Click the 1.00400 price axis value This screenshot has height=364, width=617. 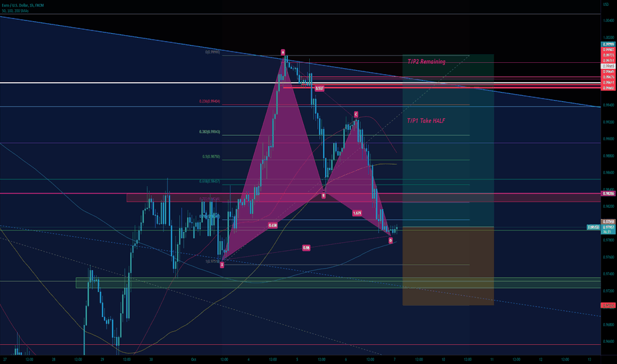[608, 21]
